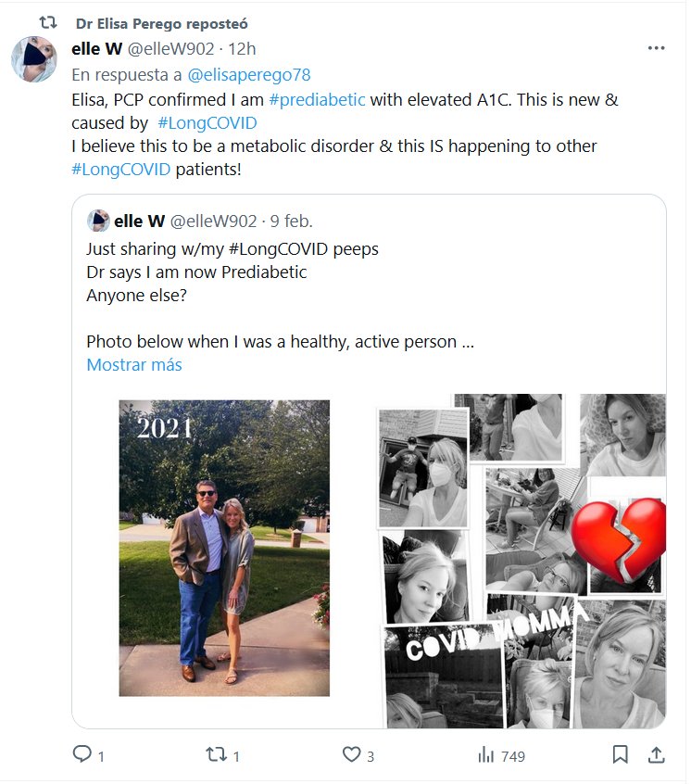This screenshot has height=784, width=691.
Task: Click the retweet icon below the post
Action: [215, 755]
